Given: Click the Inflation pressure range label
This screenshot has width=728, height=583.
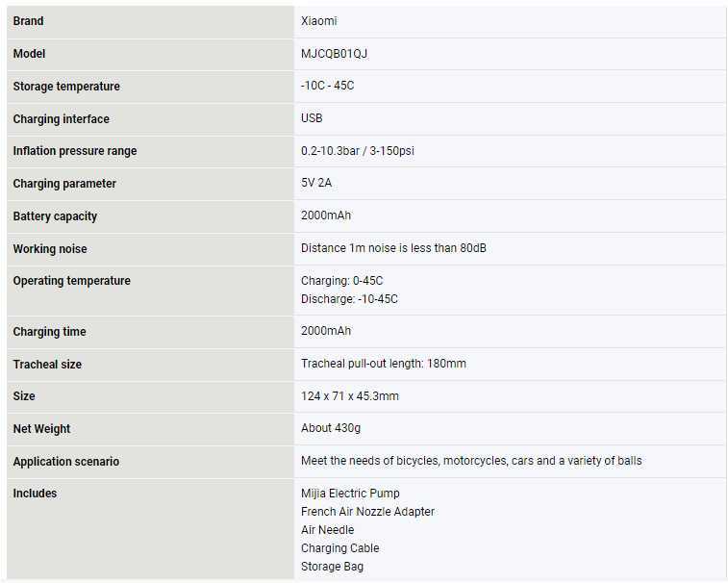Looking at the screenshot, I should 75,151.
